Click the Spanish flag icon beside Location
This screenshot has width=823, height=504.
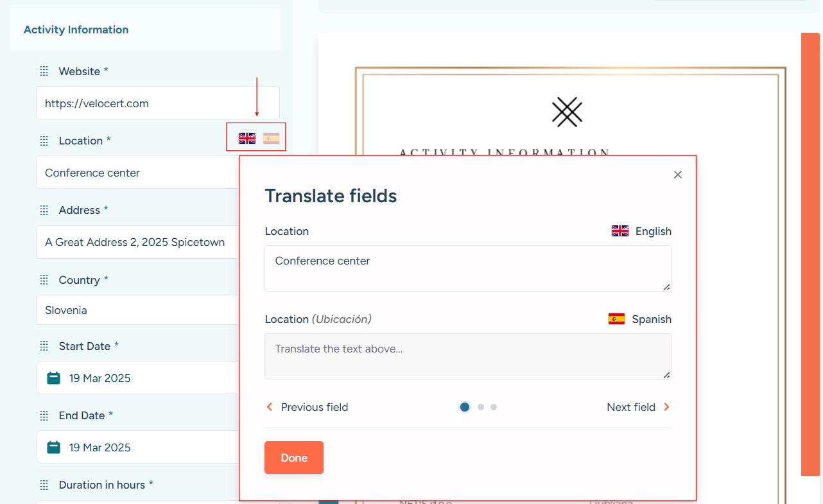(x=271, y=138)
